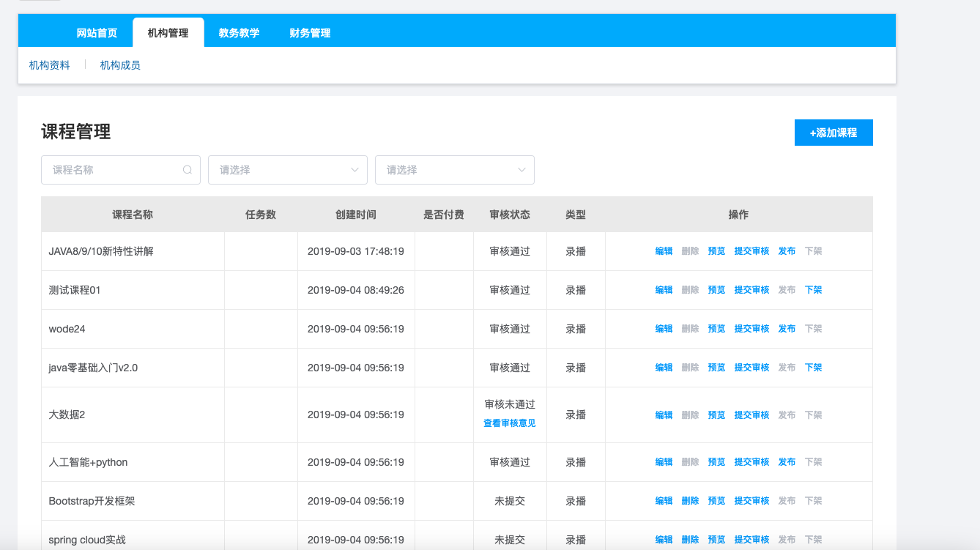This screenshot has width=980, height=550.
Task: Publish the JAVA8/9/10新特性讲解 course
Action: [x=787, y=251]
